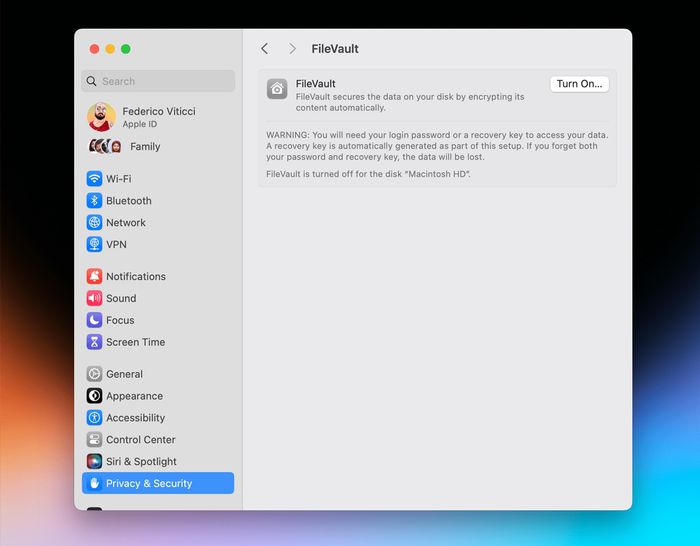Open Sound settings speaker icon

(x=94, y=299)
